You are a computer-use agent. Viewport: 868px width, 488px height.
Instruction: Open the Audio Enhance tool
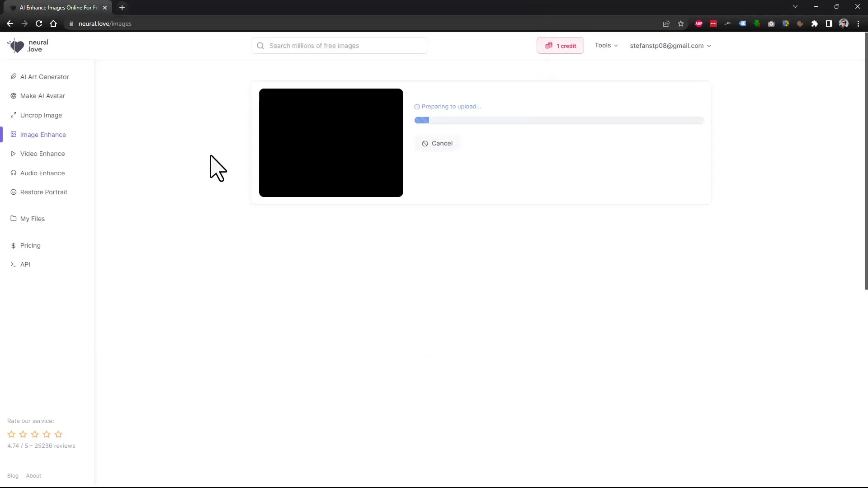(x=42, y=173)
